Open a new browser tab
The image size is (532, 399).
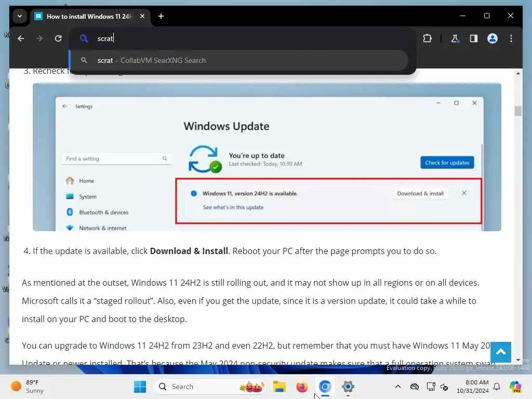[161, 16]
